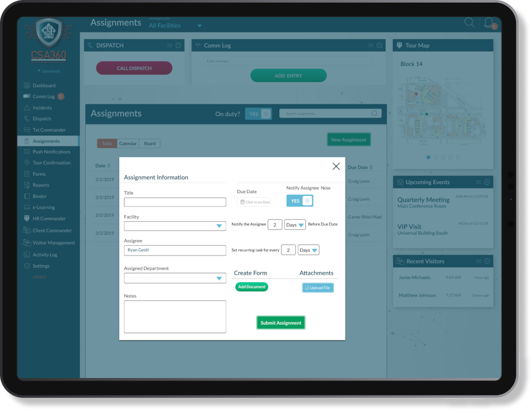The image size is (532, 411).
Task: Open Push Notifications from the sidebar
Action: pos(46,152)
